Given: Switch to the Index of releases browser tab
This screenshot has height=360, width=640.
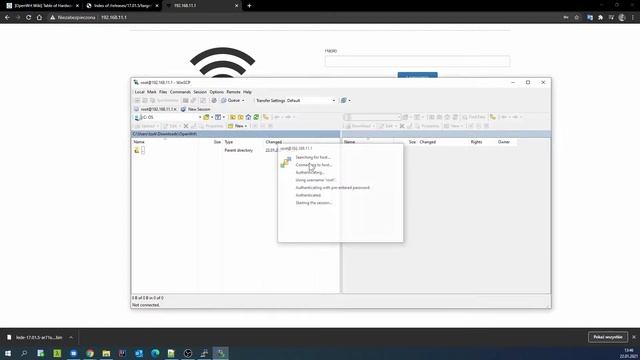Looking at the screenshot, I should point(122,6).
